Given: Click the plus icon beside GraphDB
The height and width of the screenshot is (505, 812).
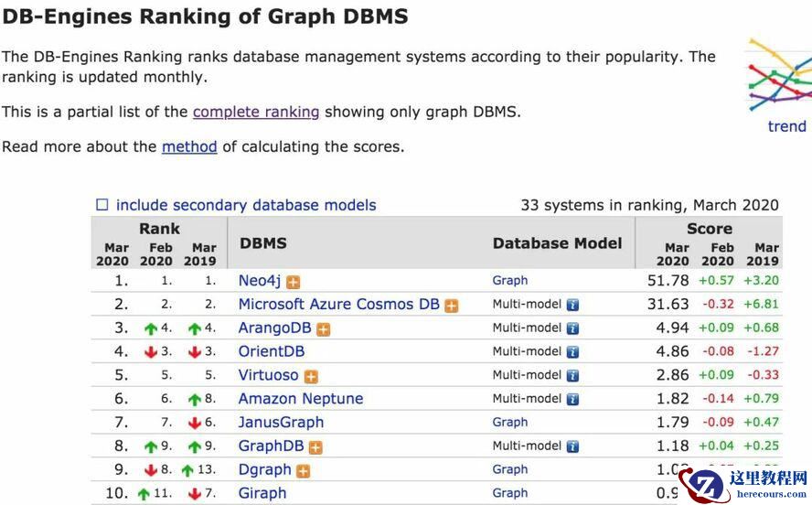Looking at the screenshot, I should click(x=316, y=447).
